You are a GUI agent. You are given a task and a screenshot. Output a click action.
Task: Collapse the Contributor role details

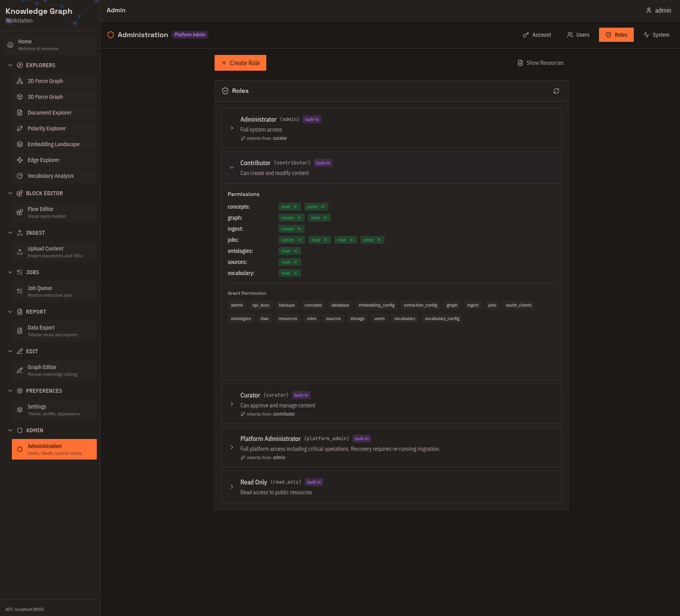232,168
